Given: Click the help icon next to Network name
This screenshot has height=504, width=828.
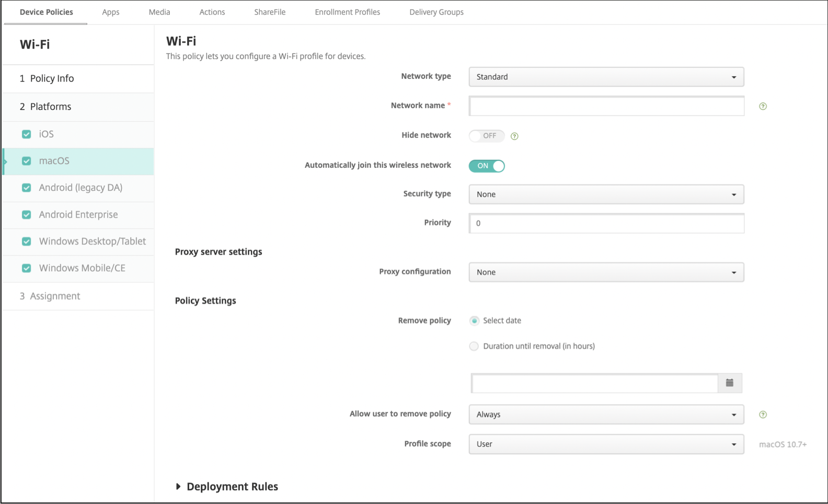Looking at the screenshot, I should pyautogui.click(x=763, y=107).
